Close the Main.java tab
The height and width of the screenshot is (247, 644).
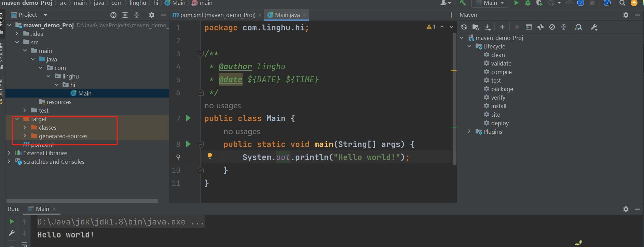[x=304, y=15]
